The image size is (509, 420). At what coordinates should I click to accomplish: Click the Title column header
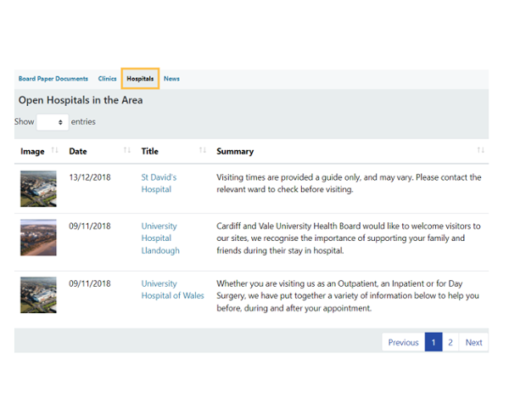tap(149, 152)
